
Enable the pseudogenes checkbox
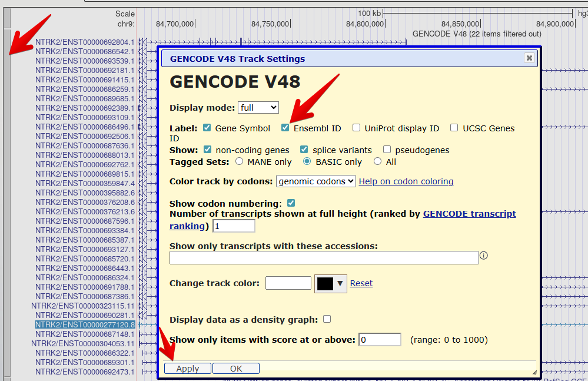387,150
